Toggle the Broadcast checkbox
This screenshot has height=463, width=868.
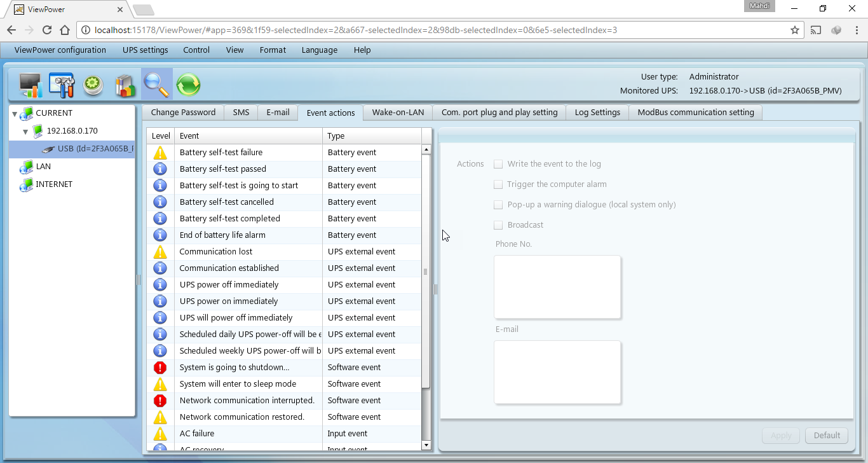498,225
